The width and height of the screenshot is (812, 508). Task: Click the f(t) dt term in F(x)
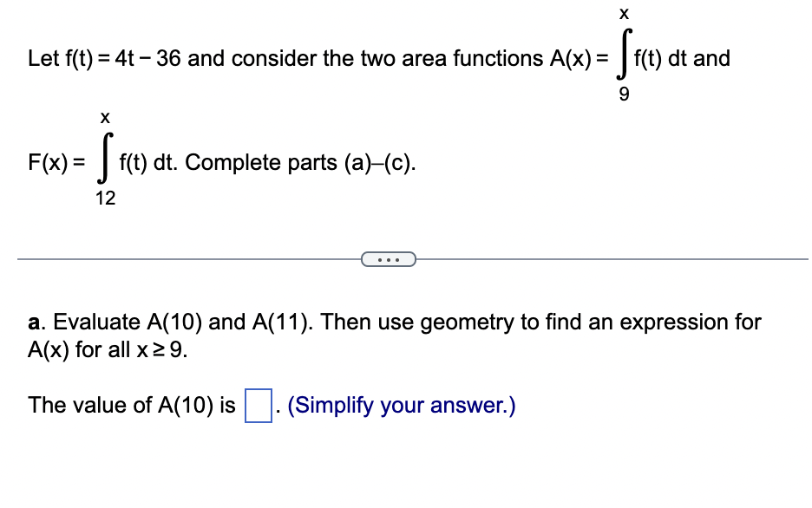pyautogui.click(x=146, y=162)
